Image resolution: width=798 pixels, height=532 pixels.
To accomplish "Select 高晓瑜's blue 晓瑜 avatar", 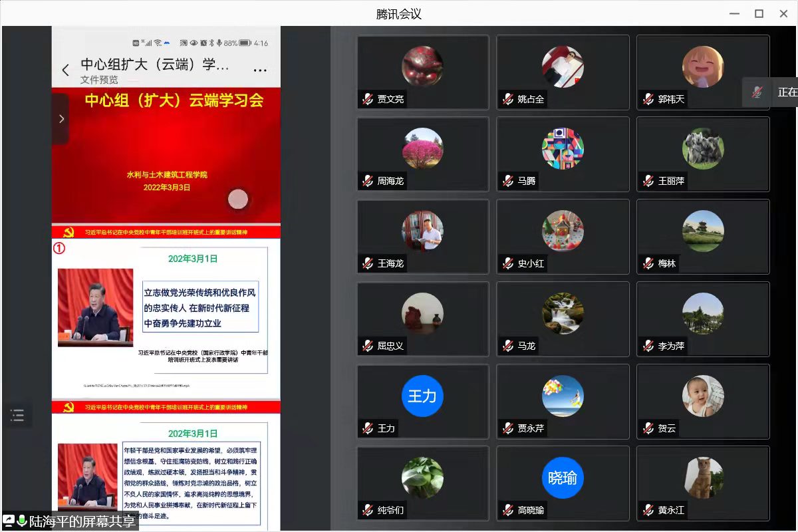I will 562,478.
